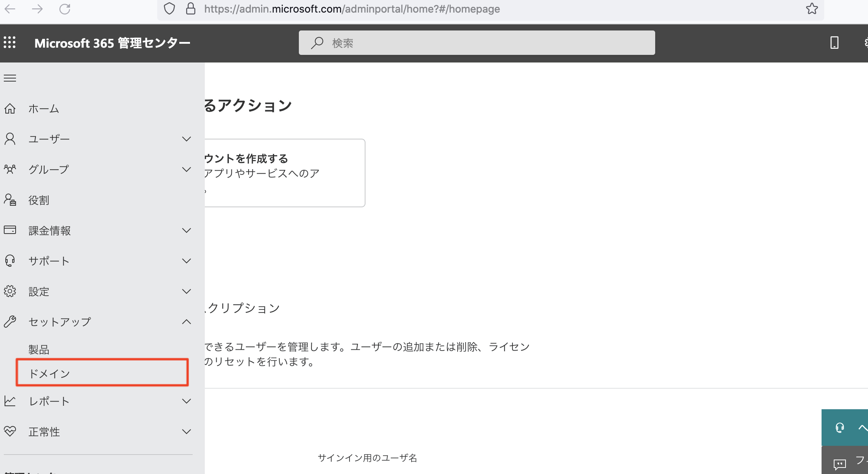Collapse the navigation hamburger menu
Viewport: 868px width, 474px height.
(x=10, y=78)
